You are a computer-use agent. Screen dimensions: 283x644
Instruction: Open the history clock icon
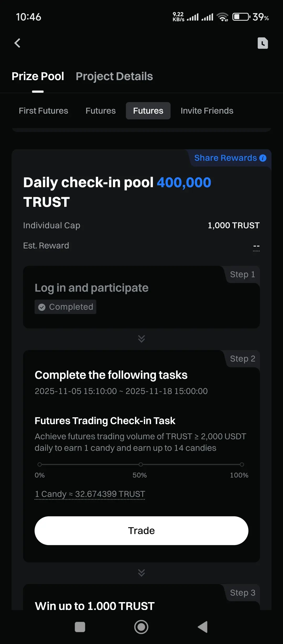tap(263, 43)
